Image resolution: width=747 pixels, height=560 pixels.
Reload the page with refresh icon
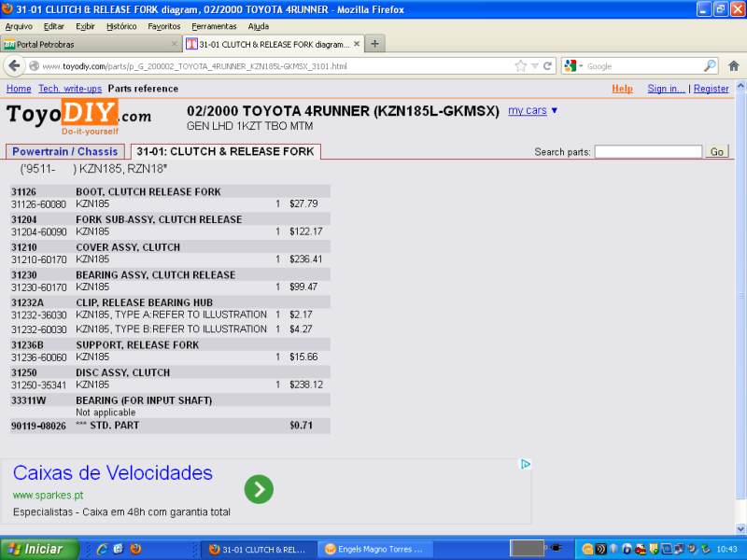click(x=548, y=65)
